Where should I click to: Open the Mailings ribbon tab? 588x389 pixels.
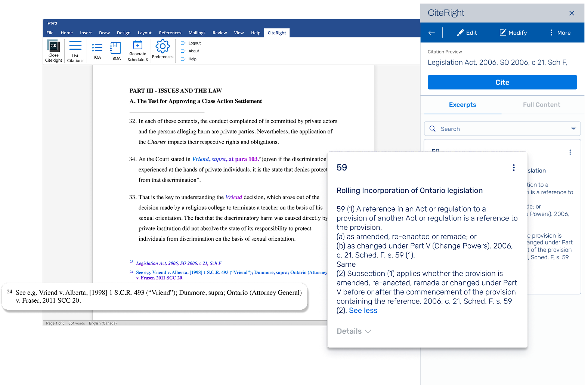pyautogui.click(x=197, y=33)
